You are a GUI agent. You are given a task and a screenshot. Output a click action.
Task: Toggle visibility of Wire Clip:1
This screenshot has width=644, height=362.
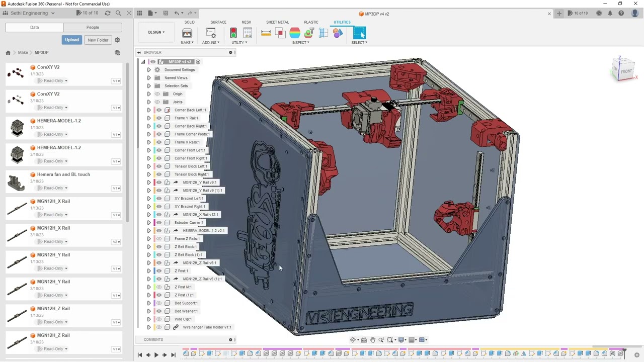pos(159,319)
